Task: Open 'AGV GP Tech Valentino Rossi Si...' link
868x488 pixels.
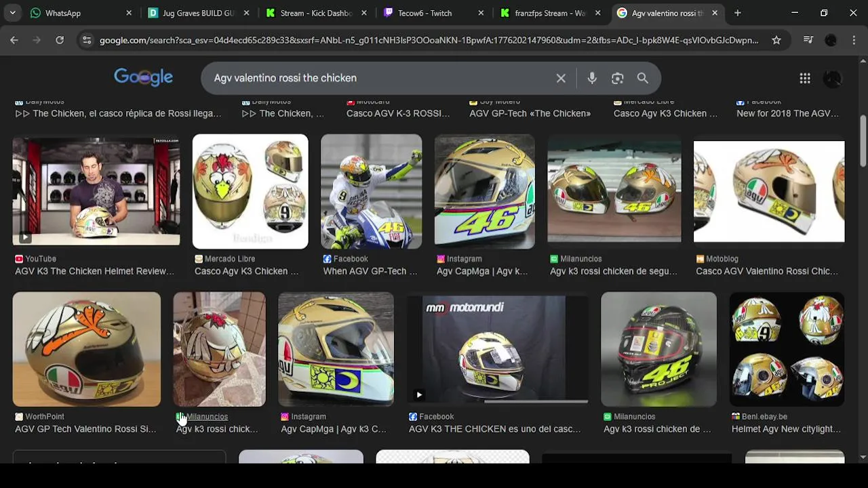Action: (x=85, y=429)
